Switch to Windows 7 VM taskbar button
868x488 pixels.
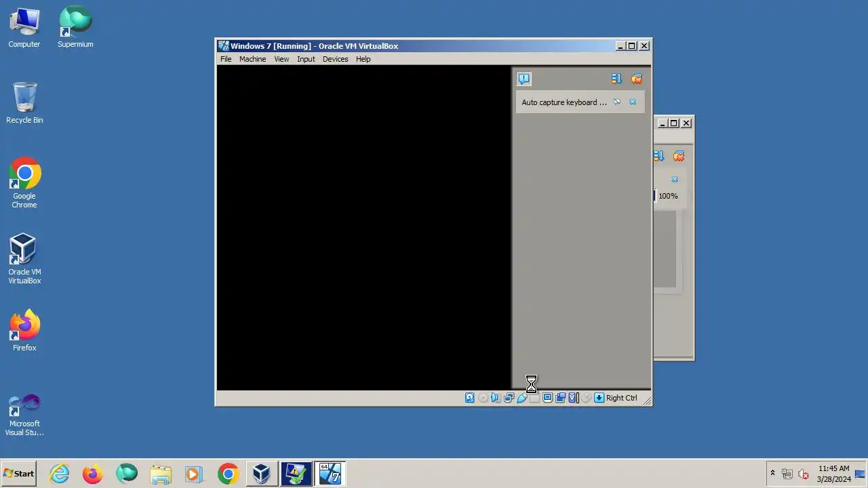pyautogui.click(x=330, y=474)
